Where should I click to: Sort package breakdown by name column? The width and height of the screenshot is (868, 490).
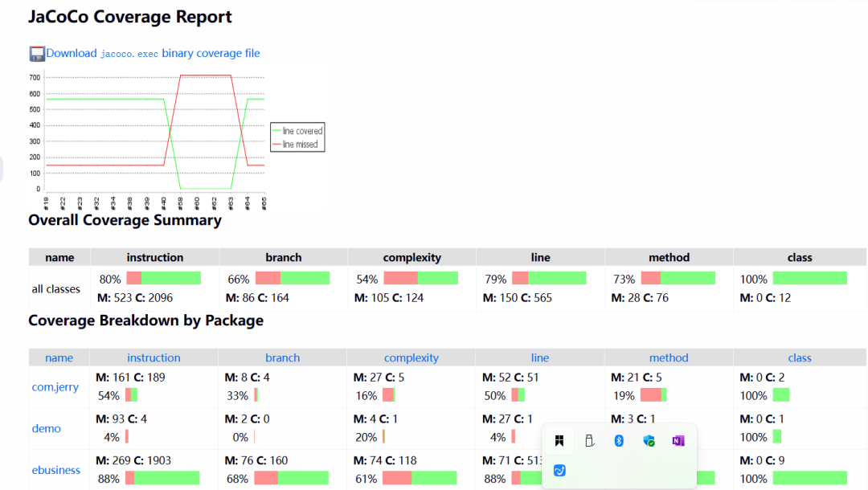click(59, 357)
